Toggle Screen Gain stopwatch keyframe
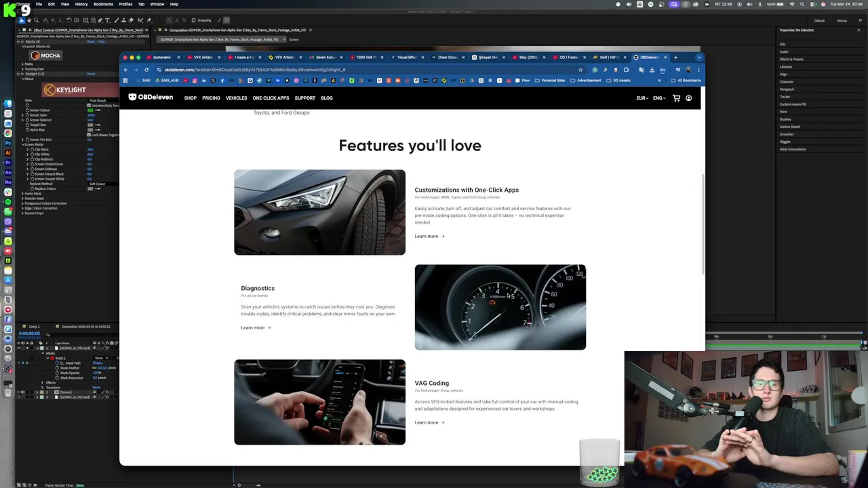 tap(27, 115)
